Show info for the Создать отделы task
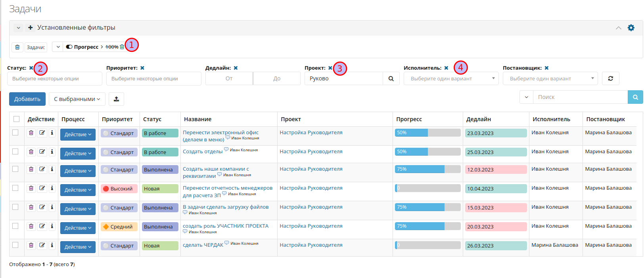644x278 pixels. [x=52, y=152]
